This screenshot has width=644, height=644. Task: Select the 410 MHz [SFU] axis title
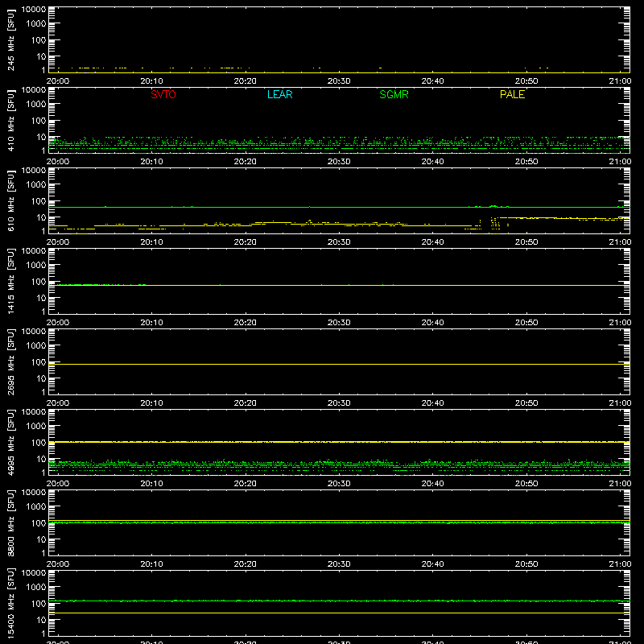pos(10,121)
